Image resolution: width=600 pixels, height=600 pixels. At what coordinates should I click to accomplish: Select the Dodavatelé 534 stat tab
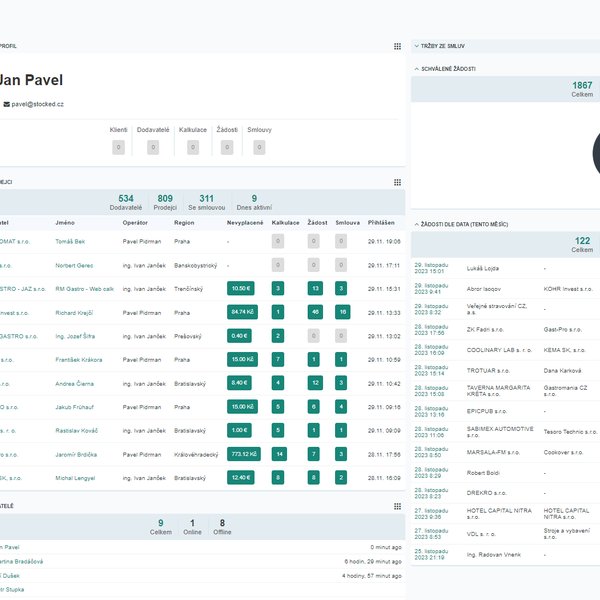coord(125,202)
